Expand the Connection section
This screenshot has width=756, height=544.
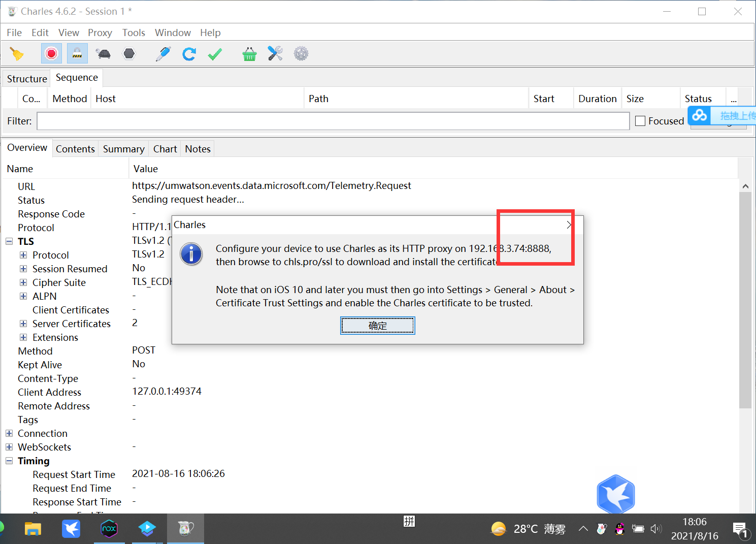coord(9,433)
